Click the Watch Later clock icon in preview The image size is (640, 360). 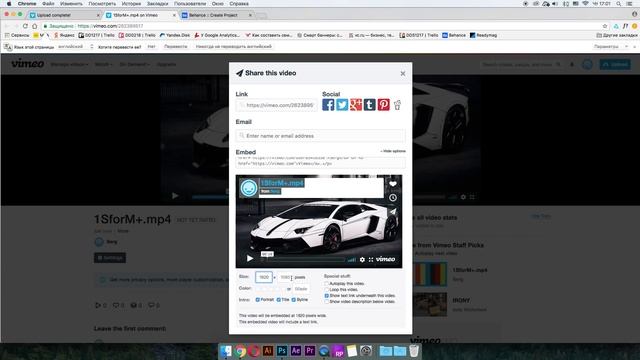coord(393,198)
